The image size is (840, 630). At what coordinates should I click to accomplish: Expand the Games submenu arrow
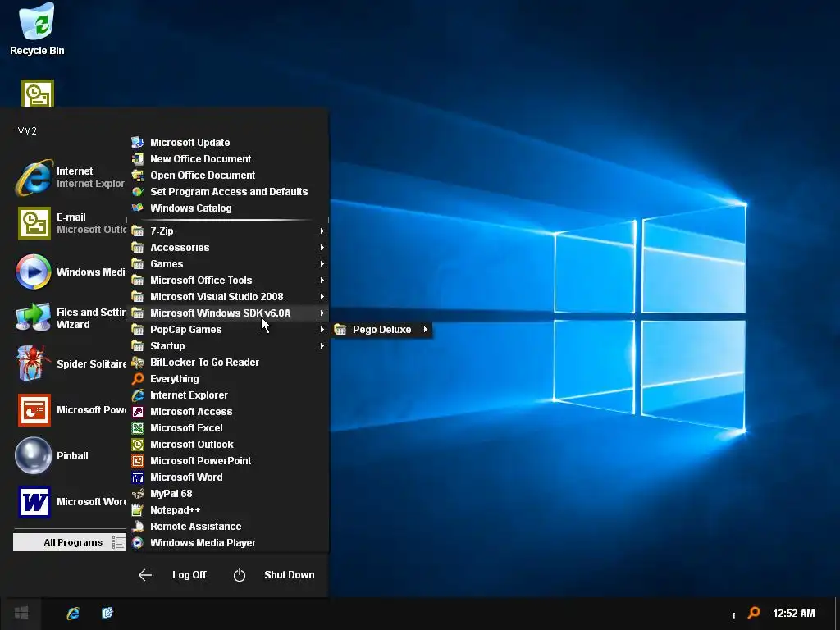click(322, 264)
